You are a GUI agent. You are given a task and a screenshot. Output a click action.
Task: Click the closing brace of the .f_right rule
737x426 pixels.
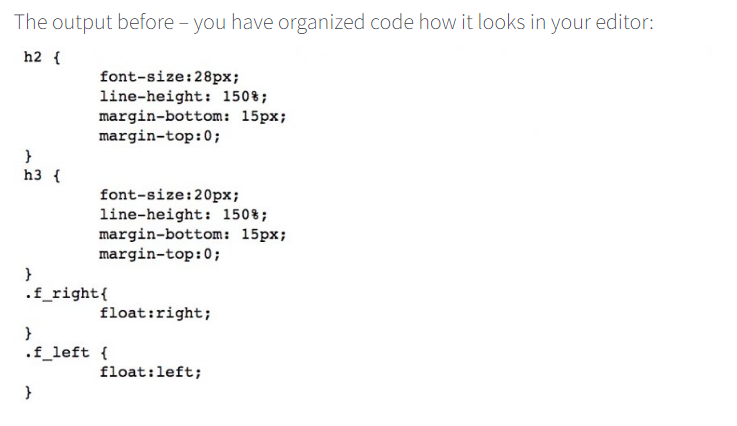[x=30, y=332]
